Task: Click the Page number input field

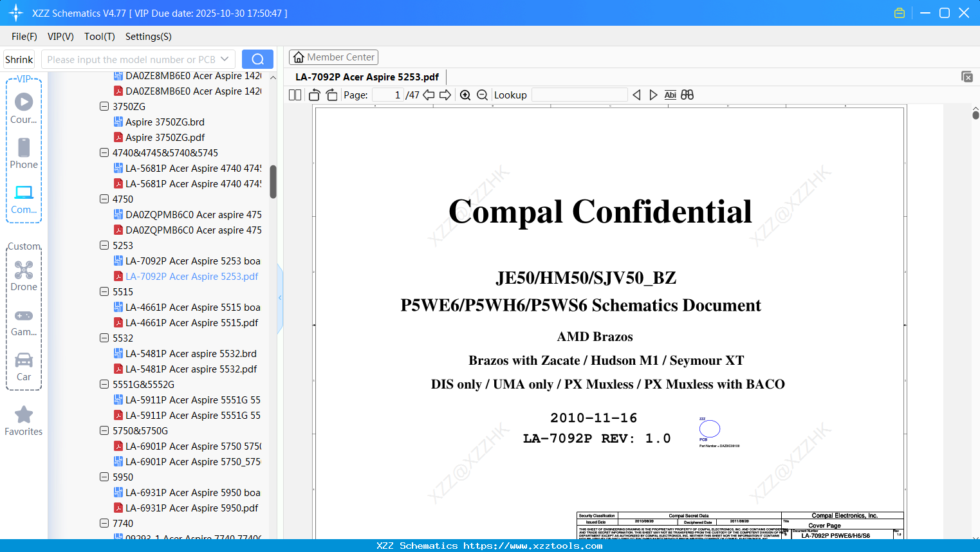Action: [x=388, y=95]
